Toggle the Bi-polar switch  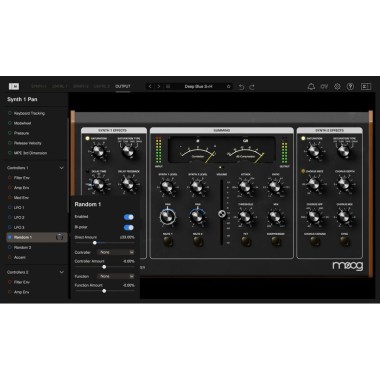(x=129, y=227)
